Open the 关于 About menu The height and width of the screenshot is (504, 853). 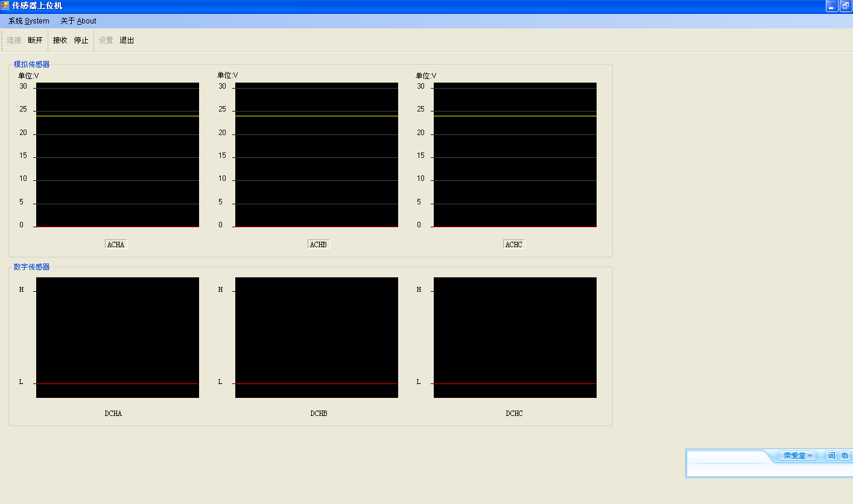coord(78,21)
